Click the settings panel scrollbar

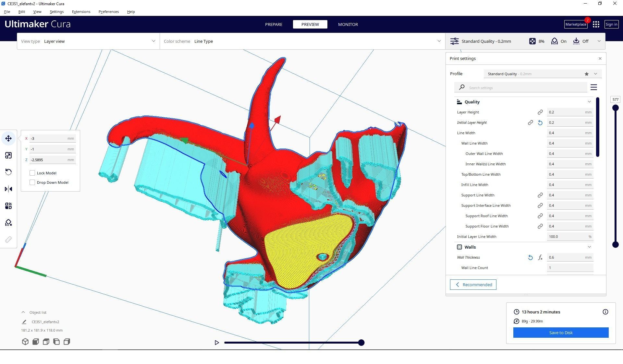tap(598, 127)
